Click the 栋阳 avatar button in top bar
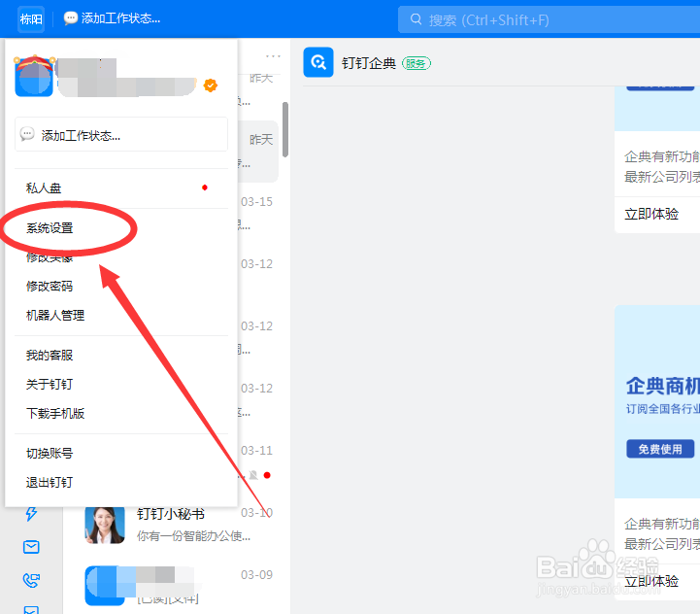The image size is (700, 614). click(31, 19)
